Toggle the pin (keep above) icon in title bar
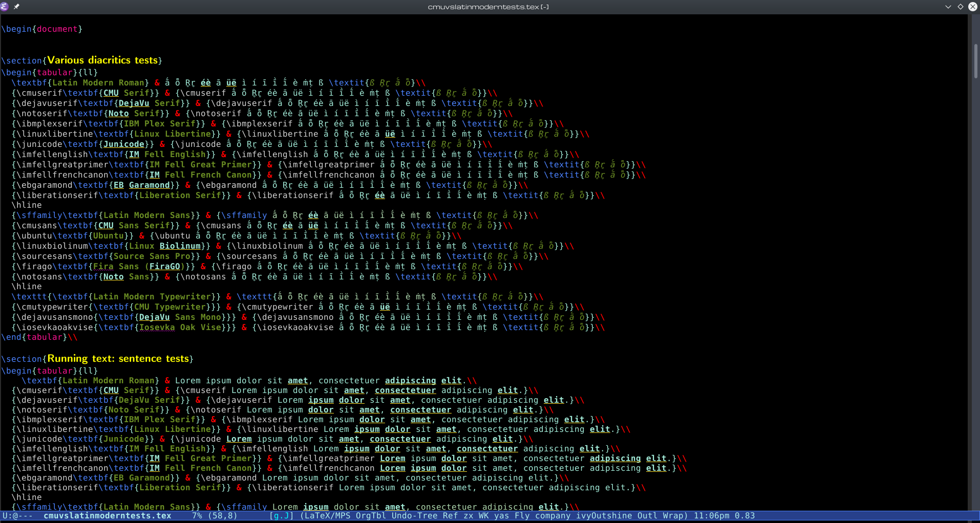The width and height of the screenshot is (980, 523). point(16,7)
